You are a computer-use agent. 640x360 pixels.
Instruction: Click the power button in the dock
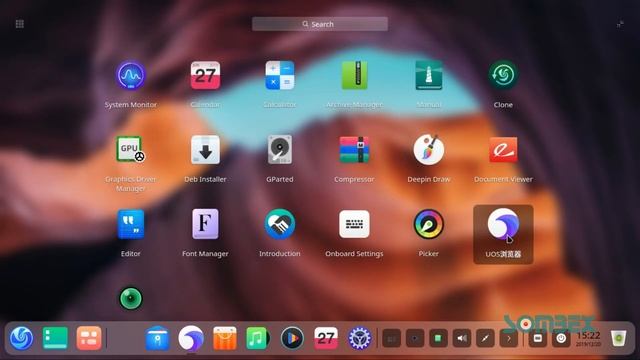(x=561, y=338)
